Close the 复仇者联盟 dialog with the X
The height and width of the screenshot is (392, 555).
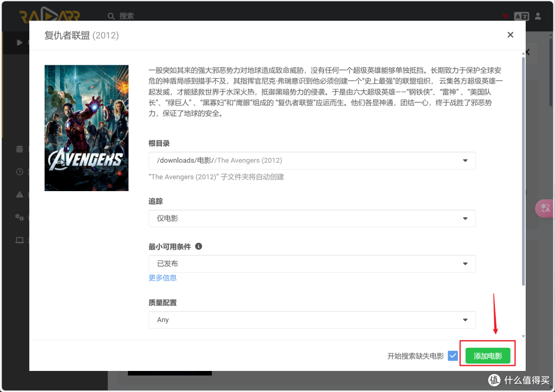pos(510,34)
